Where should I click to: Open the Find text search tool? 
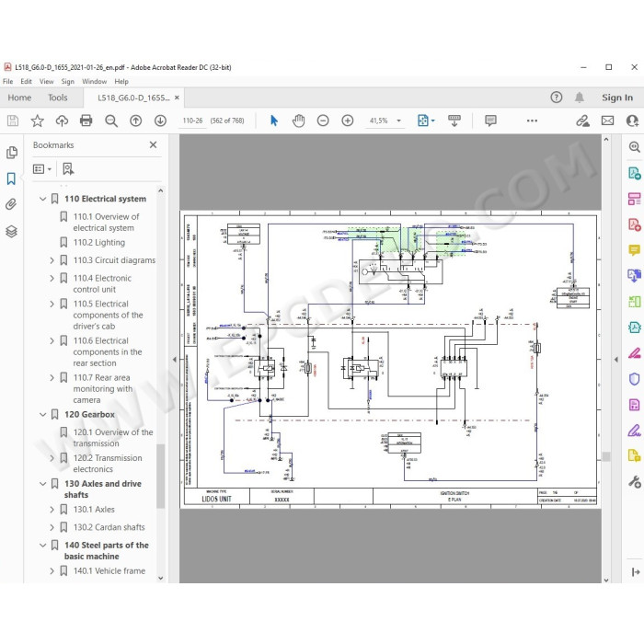[x=111, y=121]
